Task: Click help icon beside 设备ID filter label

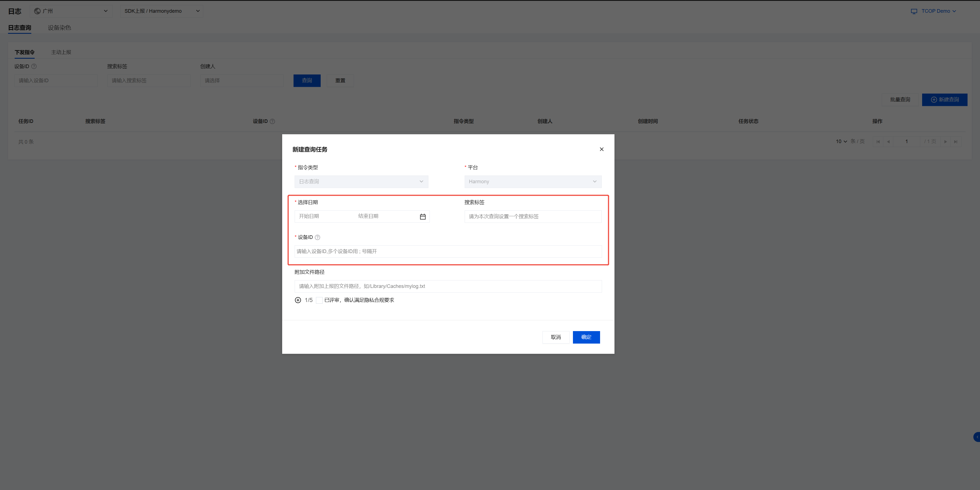Action: [34, 66]
